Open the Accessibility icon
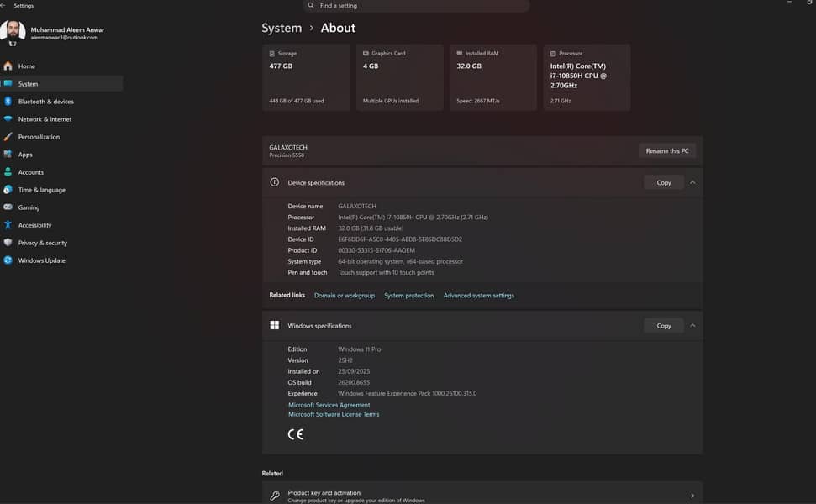Viewport: 816px width, 504px height. point(8,224)
